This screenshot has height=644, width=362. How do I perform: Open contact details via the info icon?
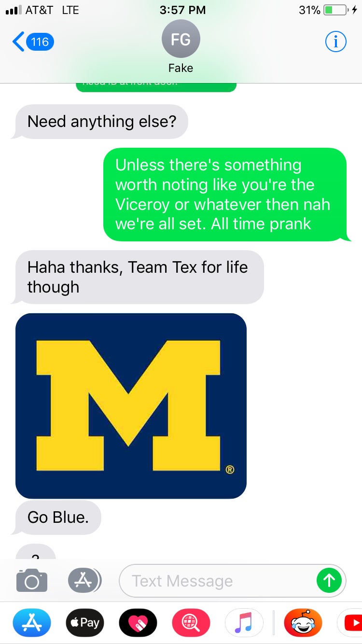pyautogui.click(x=335, y=42)
